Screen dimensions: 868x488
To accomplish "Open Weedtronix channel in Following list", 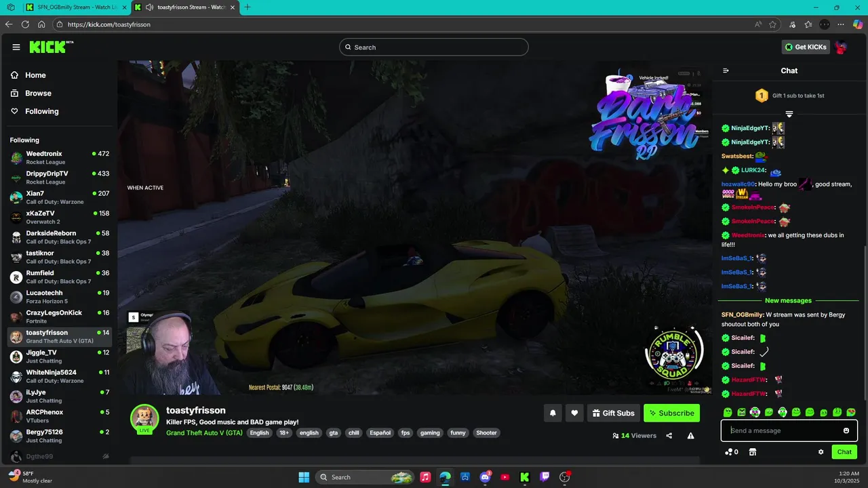I will 60,158.
